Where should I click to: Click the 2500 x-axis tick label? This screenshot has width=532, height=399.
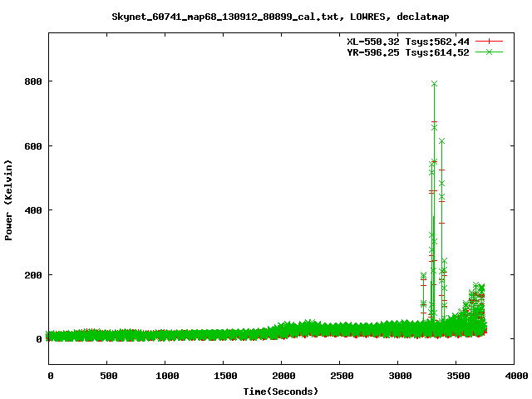(x=342, y=376)
